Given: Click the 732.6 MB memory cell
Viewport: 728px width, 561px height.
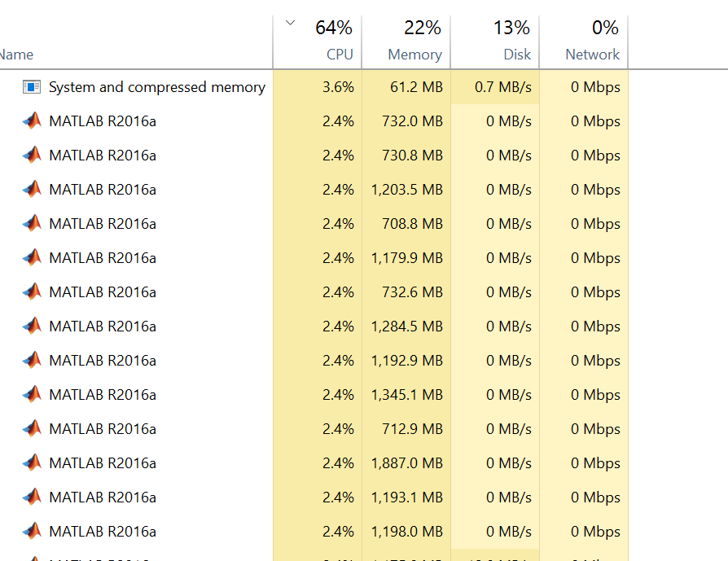Looking at the screenshot, I should click(x=406, y=292).
